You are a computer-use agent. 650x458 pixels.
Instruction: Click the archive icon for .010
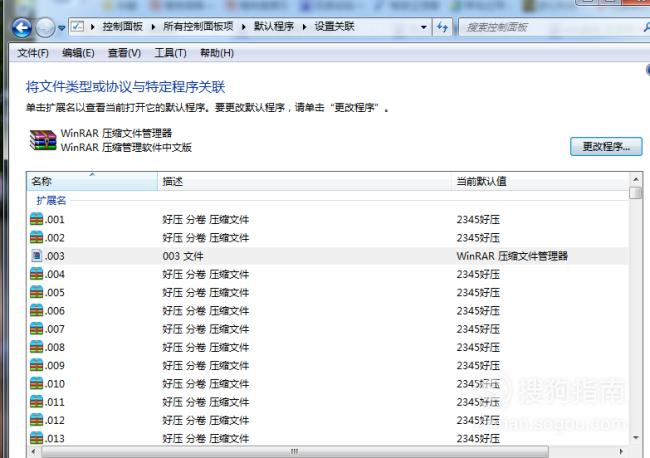pos(36,383)
